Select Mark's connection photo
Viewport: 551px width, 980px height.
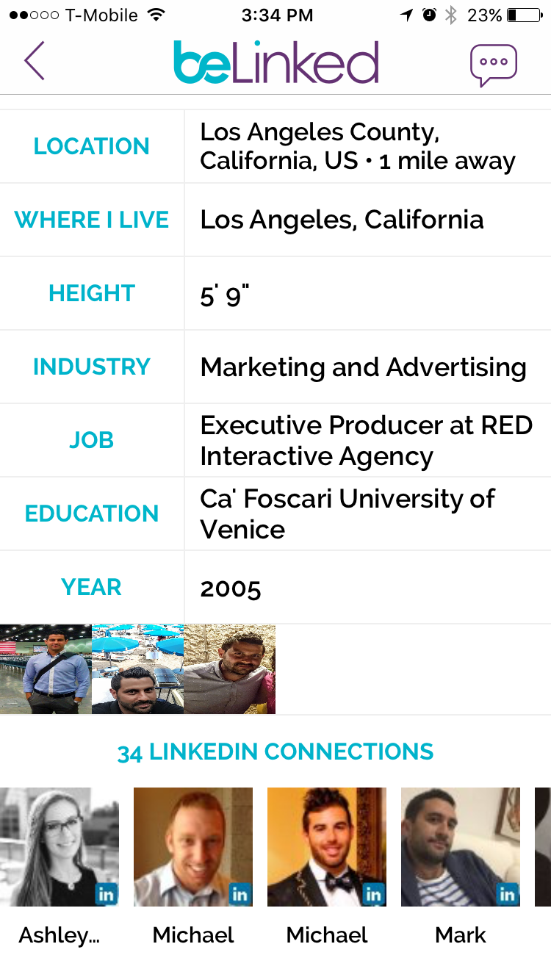tap(461, 847)
